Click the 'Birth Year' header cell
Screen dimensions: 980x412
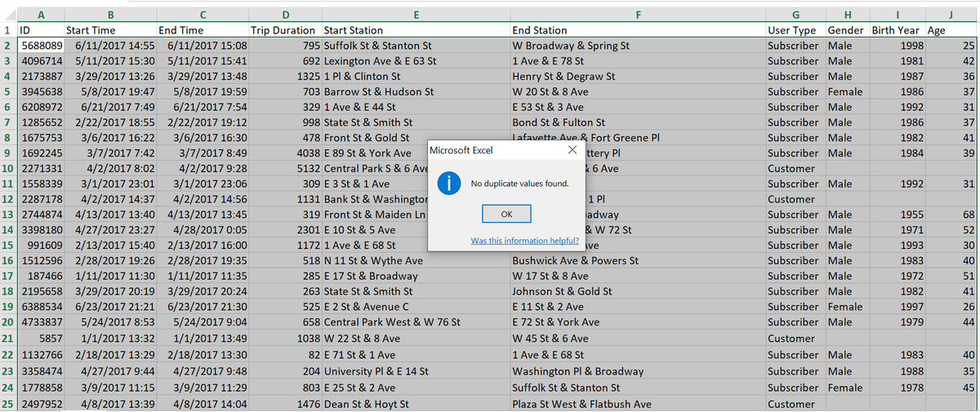click(898, 30)
